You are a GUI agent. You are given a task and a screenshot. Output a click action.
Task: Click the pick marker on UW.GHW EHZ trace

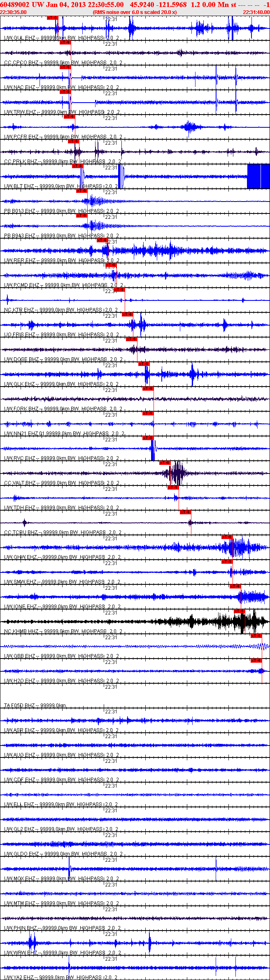pos(227,537)
